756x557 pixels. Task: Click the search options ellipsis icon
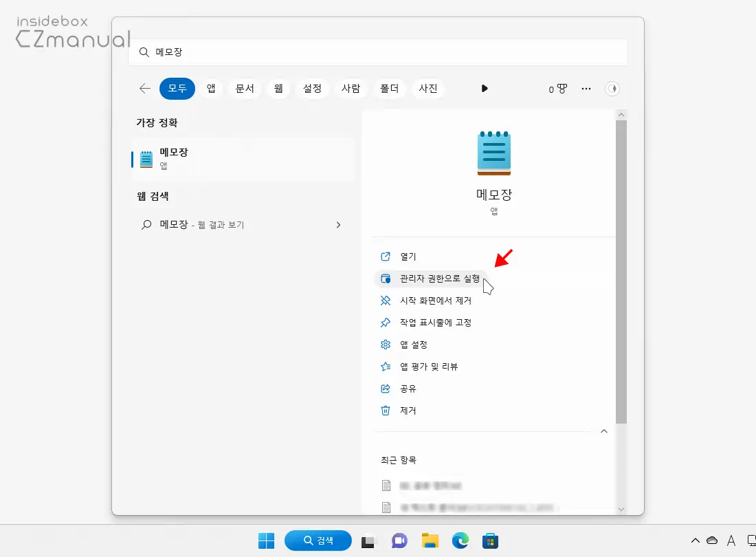click(586, 88)
